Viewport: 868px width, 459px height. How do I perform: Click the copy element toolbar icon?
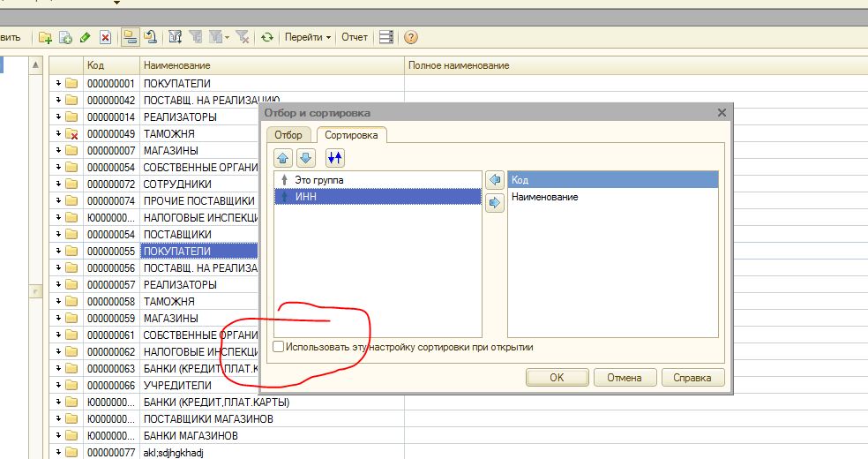click(x=65, y=38)
